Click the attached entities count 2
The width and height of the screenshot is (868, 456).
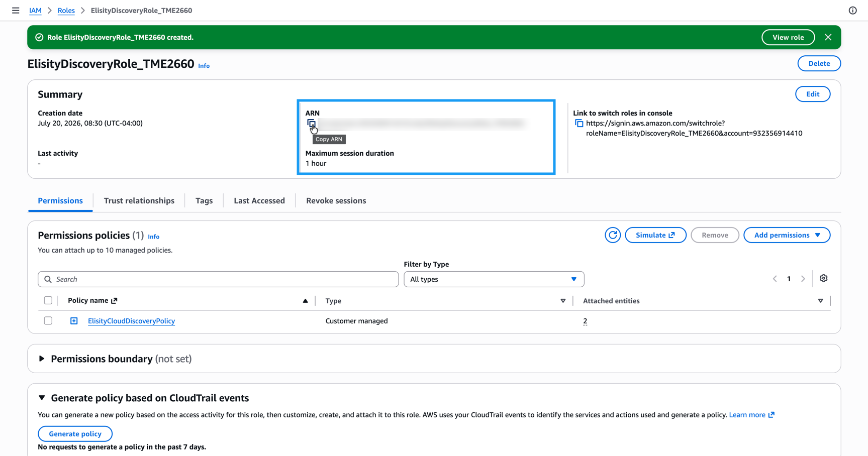[585, 321]
